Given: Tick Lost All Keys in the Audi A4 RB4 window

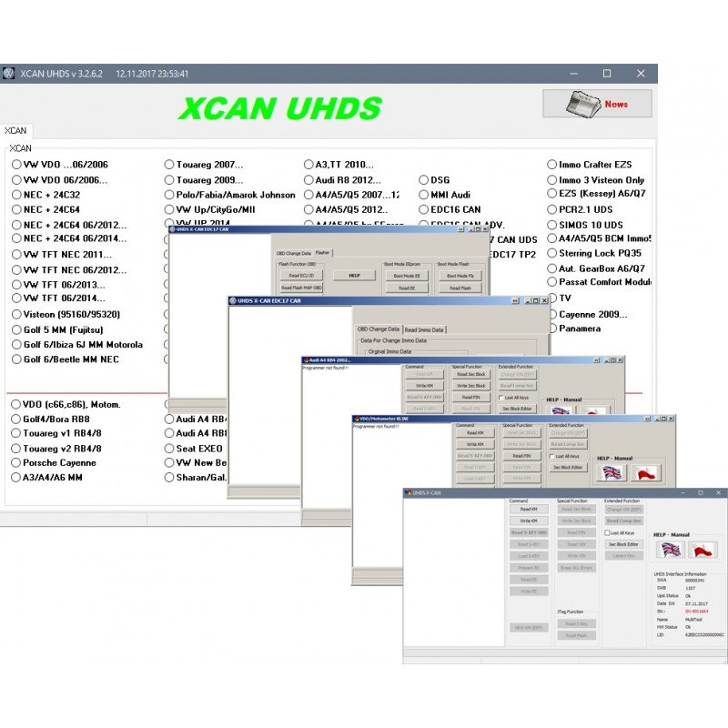Looking at the screenshot, I should point(501,398).
